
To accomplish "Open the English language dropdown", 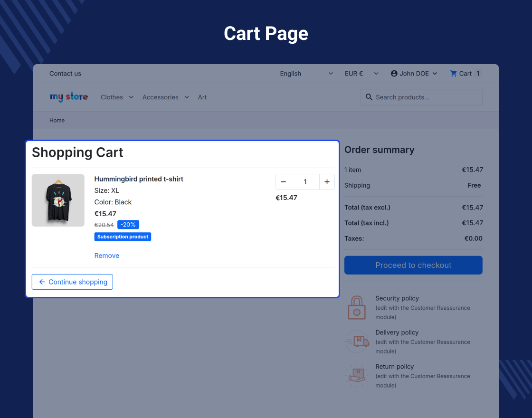I will [x=306, y=74].
